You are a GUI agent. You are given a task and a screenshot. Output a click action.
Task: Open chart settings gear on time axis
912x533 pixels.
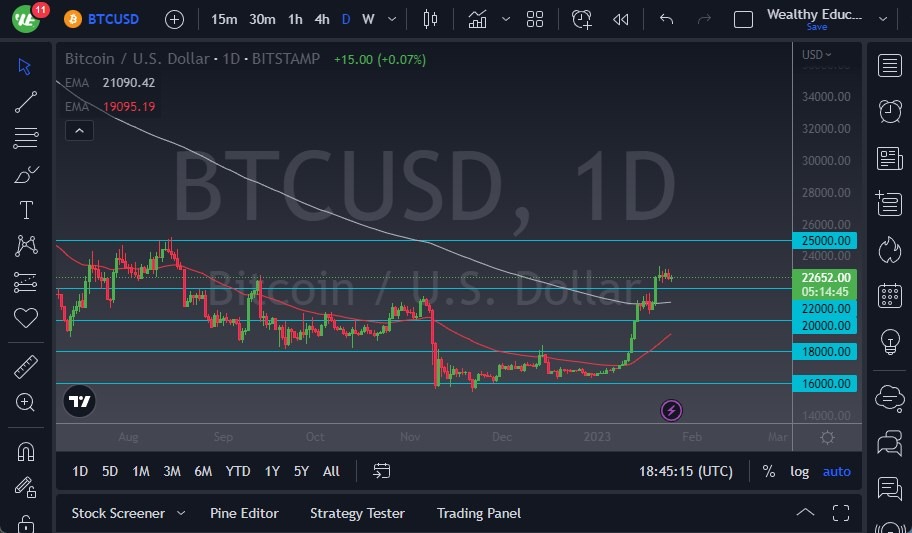[x=827, y=438]
